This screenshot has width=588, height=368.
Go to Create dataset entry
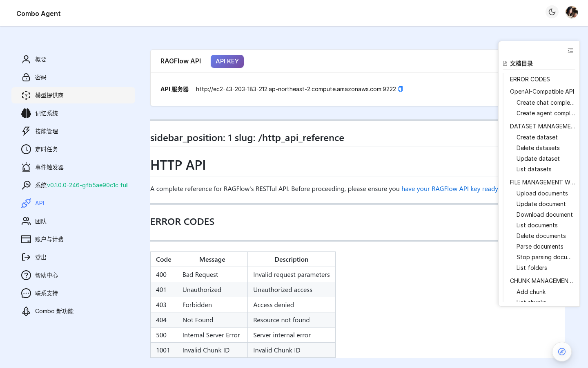click(x=537, y=137)
